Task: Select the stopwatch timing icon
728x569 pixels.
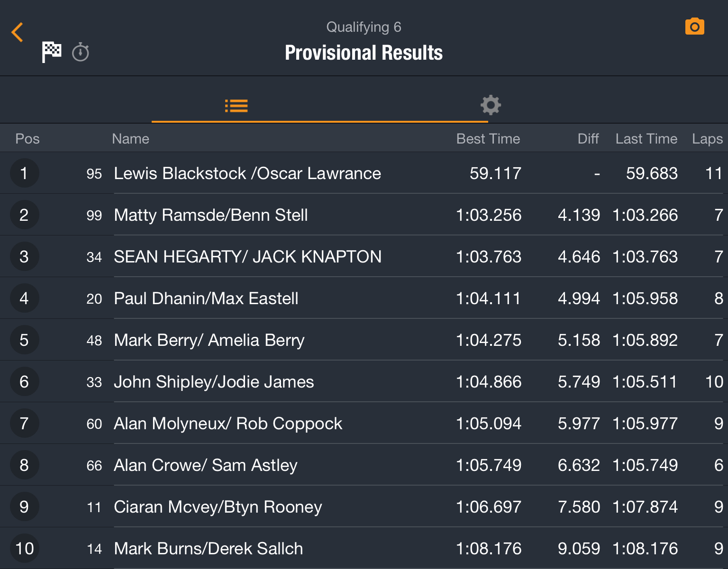Action: point(81,52)
